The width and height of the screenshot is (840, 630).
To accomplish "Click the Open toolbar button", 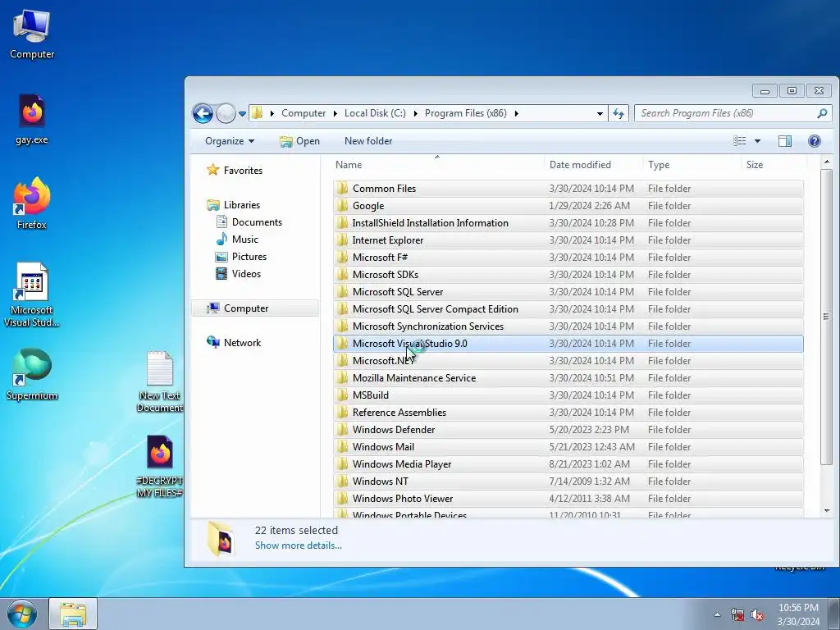I will click(x=299, y=141).
